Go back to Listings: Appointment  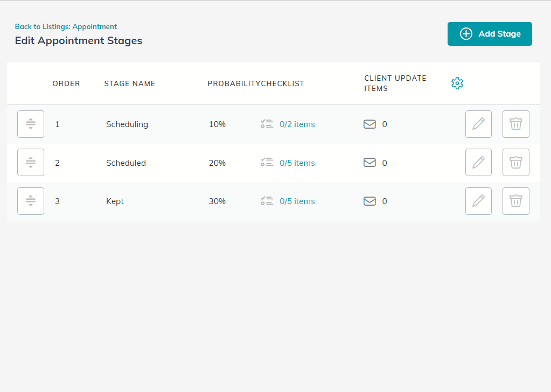pyautogui.click(x=66, y=27)
